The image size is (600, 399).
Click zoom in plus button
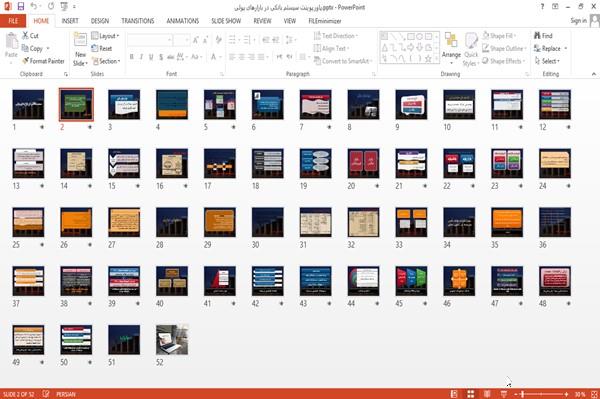(566, 394)
